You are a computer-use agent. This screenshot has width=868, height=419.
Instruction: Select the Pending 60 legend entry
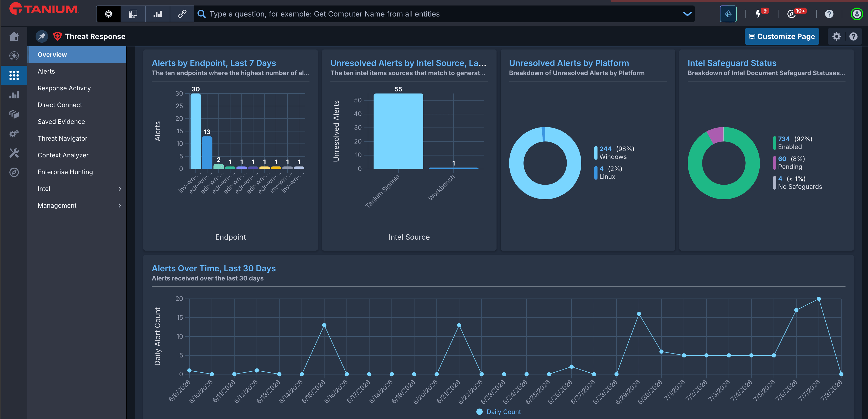pos(789,163)
